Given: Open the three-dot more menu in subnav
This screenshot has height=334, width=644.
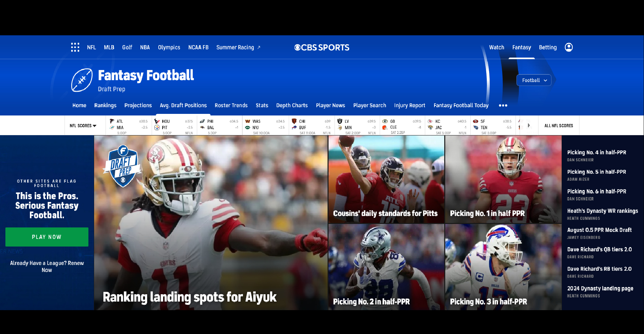Looking at the screenshot, I should pos(503,105).
